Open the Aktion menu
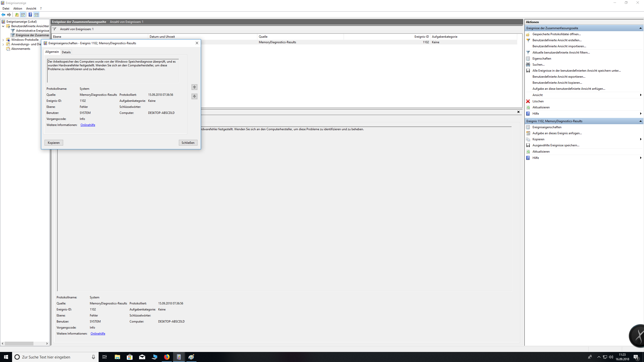 (x=18, y=9)
